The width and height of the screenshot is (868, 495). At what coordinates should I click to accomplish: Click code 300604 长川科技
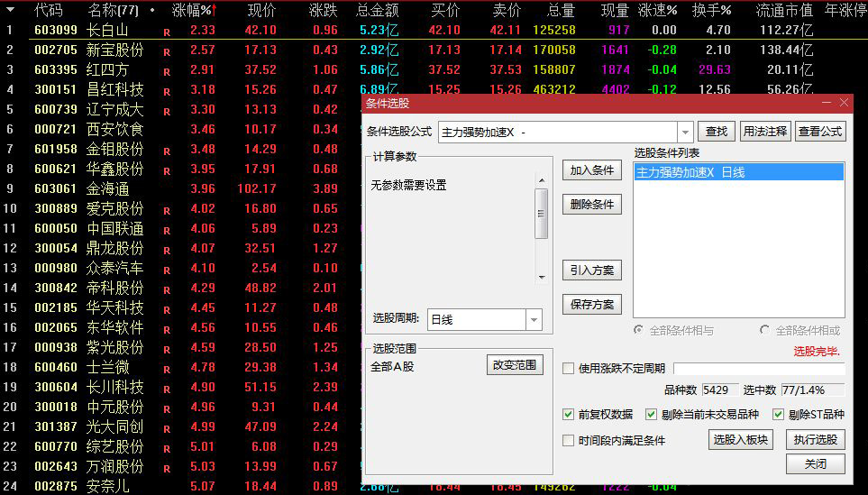coord(56,387)
